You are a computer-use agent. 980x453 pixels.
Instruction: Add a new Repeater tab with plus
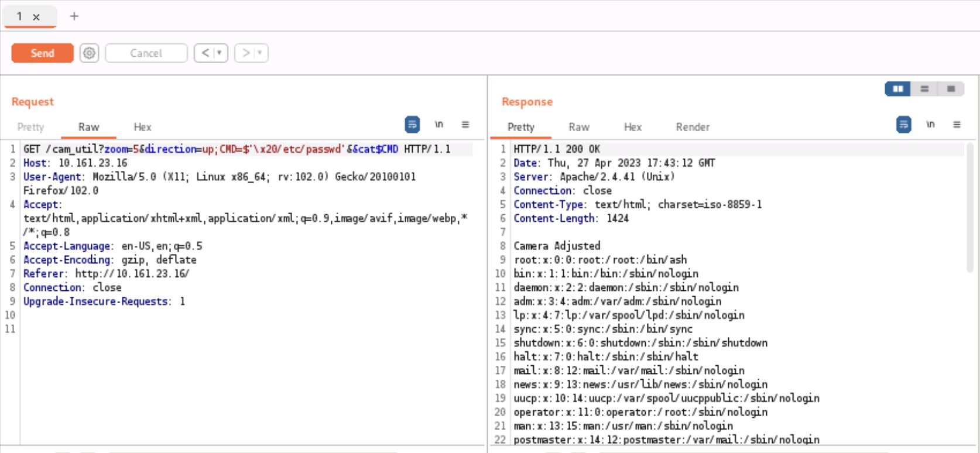74,16
